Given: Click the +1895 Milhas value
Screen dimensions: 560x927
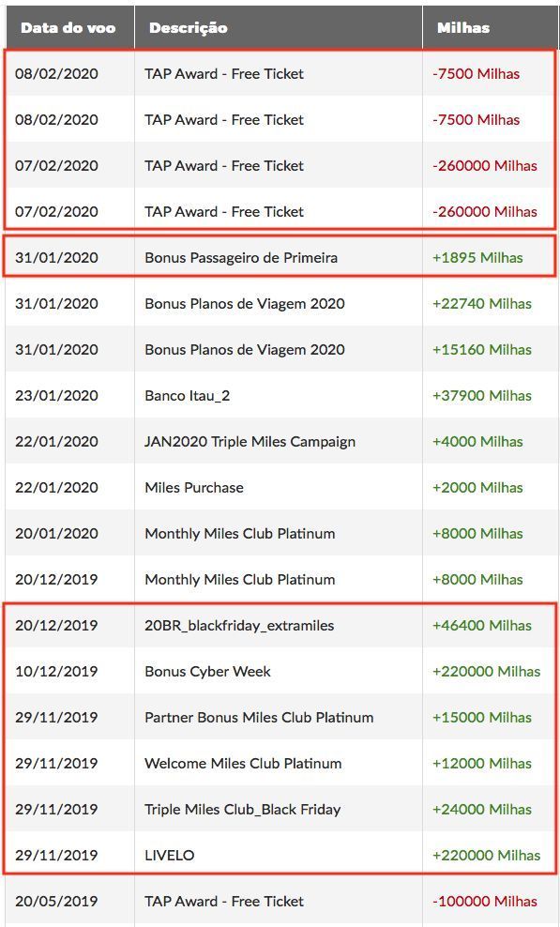Looking at the screenshot, I should click(477, 258).
